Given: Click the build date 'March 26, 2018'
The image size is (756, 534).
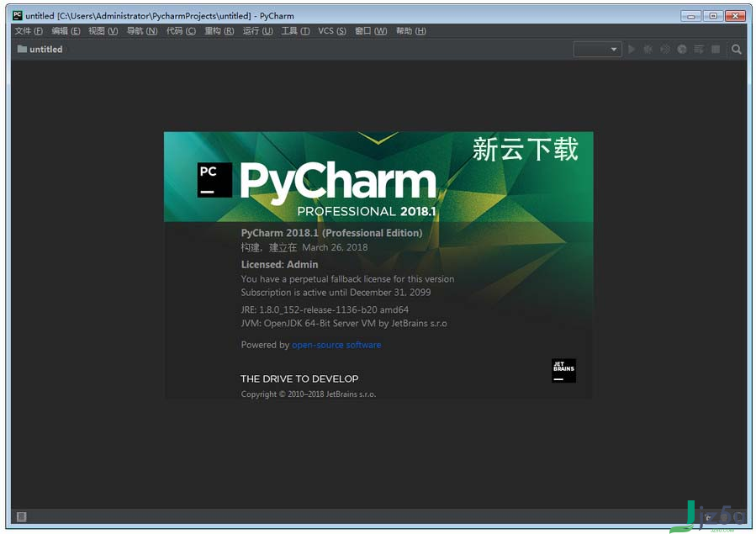Looking at the screenshot, I should (335, 247).
